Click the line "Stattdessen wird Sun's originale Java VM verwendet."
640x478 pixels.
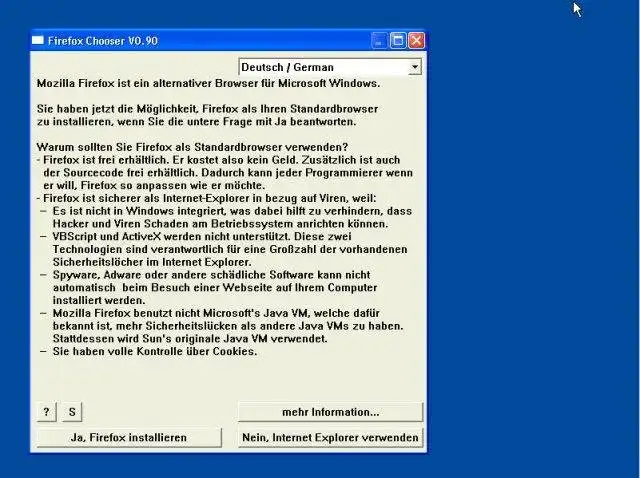pyautogui.click(x=190, y=338)
